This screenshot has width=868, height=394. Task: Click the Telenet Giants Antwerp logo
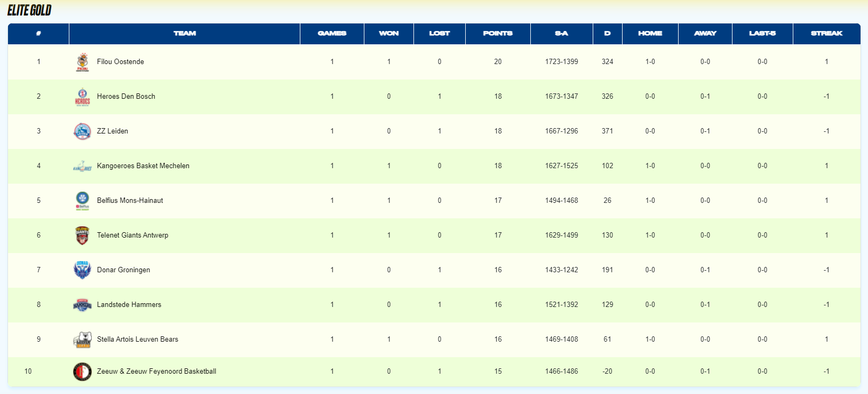(x=82, y=235)
